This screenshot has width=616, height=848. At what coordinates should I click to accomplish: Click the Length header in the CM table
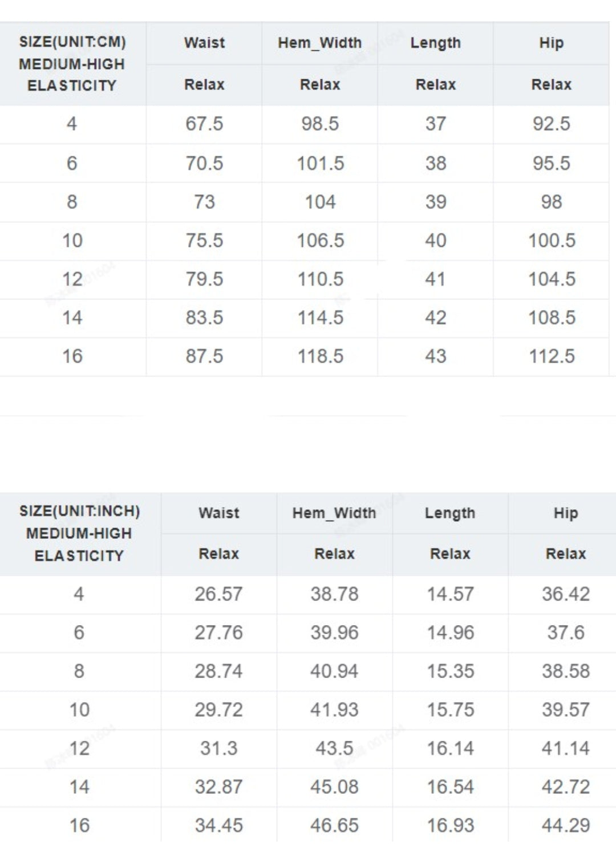435,43
